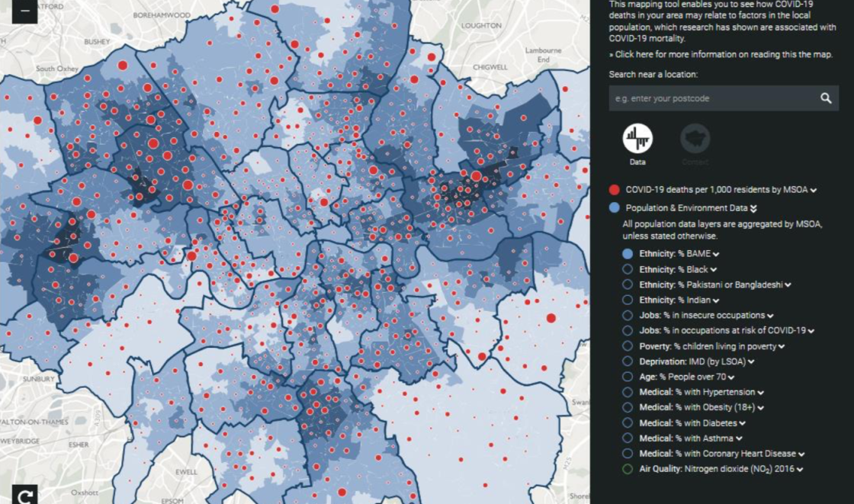
Task: Choose Medical % with Diabetes layer
Action: (628, 423)
